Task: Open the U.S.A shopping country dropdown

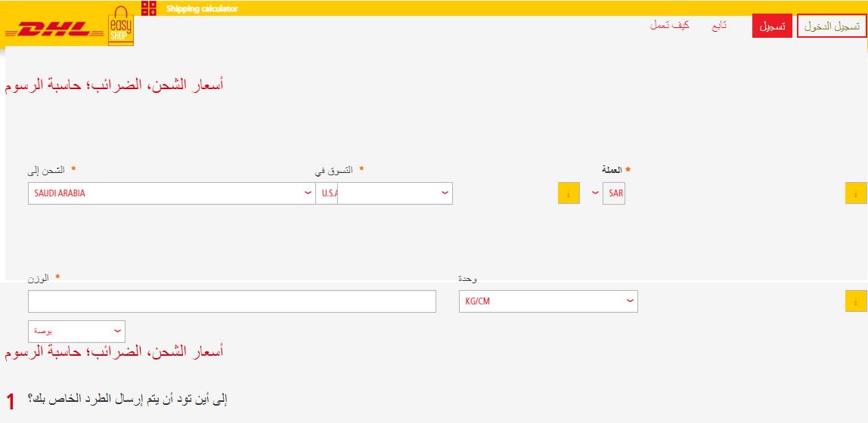Action: click(x=384, y=193)
